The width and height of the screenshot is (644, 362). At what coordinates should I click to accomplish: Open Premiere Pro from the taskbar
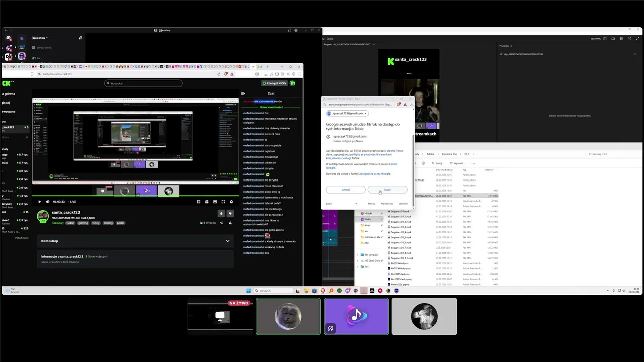[396, 291]
